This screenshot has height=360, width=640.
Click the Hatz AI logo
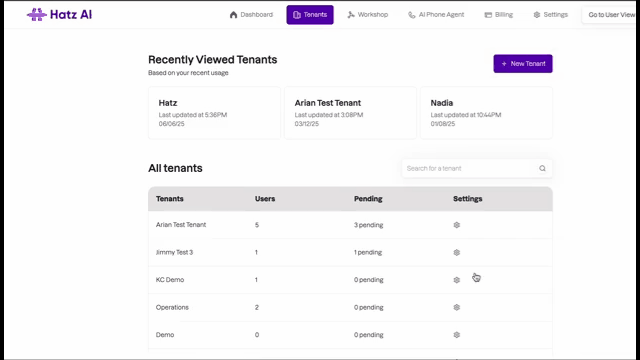60,15
